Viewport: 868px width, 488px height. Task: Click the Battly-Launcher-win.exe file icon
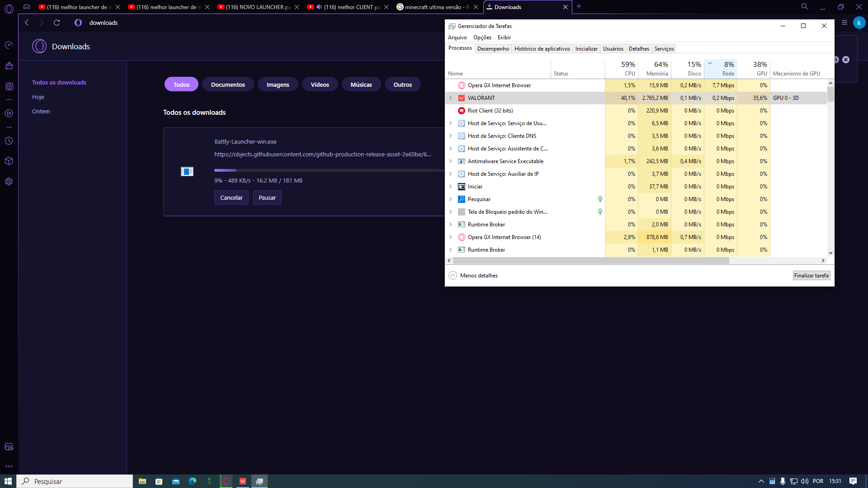tap(187, 172)
